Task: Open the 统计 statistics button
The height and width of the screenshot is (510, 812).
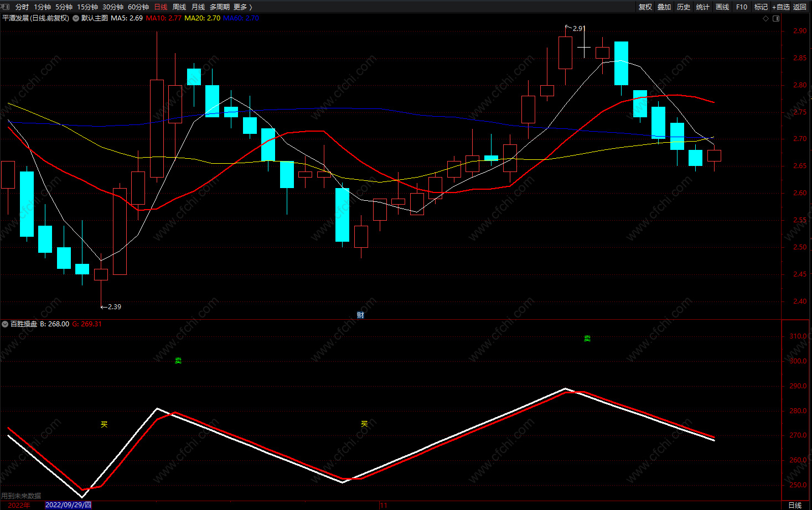Action: click(703, 7)
